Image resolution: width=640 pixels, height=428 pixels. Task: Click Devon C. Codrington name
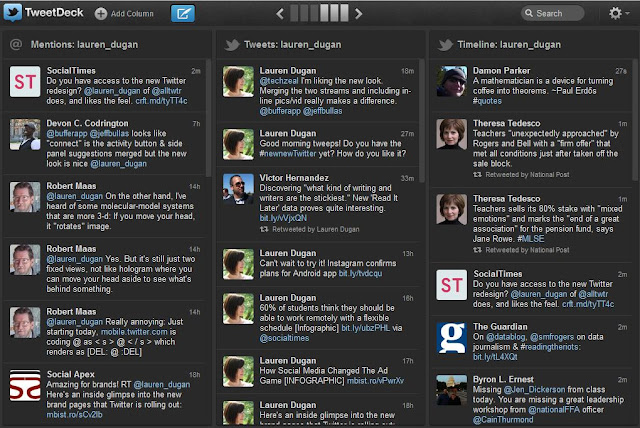click(x=87, y=123)
